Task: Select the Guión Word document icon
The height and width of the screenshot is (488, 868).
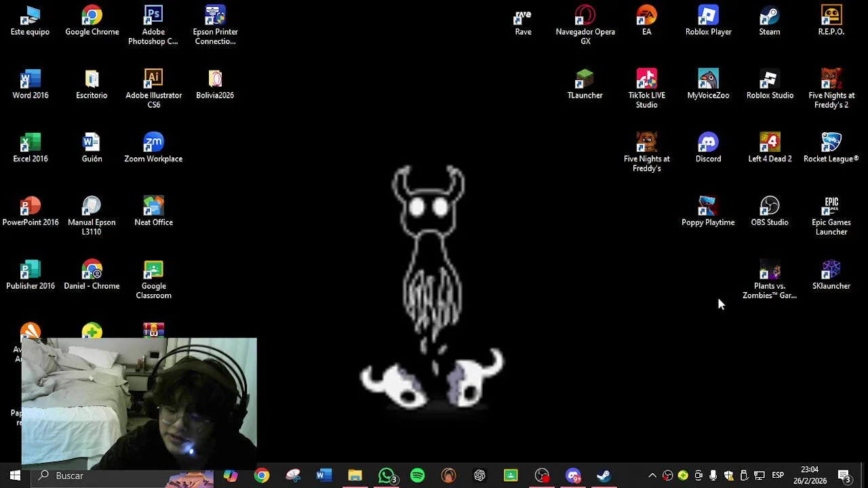Action: 92,148
